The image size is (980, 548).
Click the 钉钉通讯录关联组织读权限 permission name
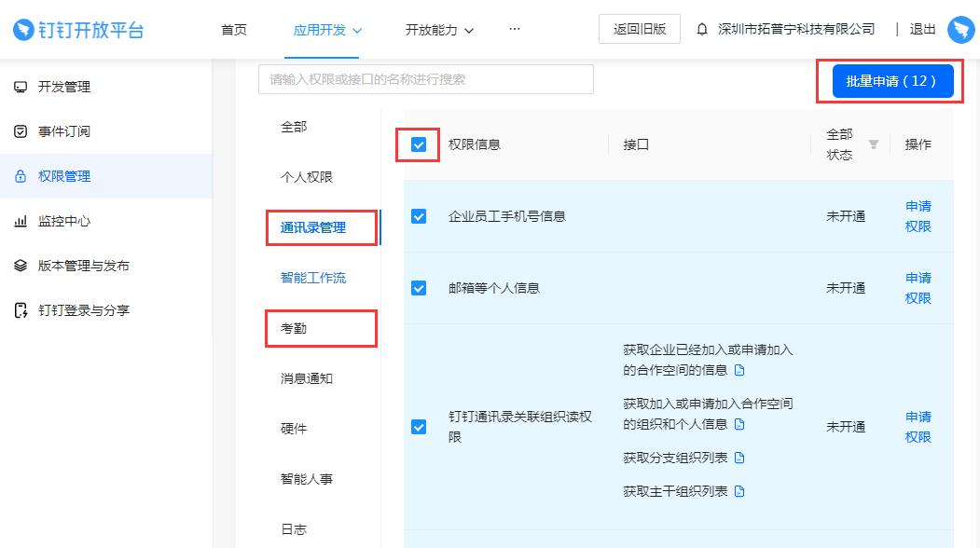click(x=520, y=427)
